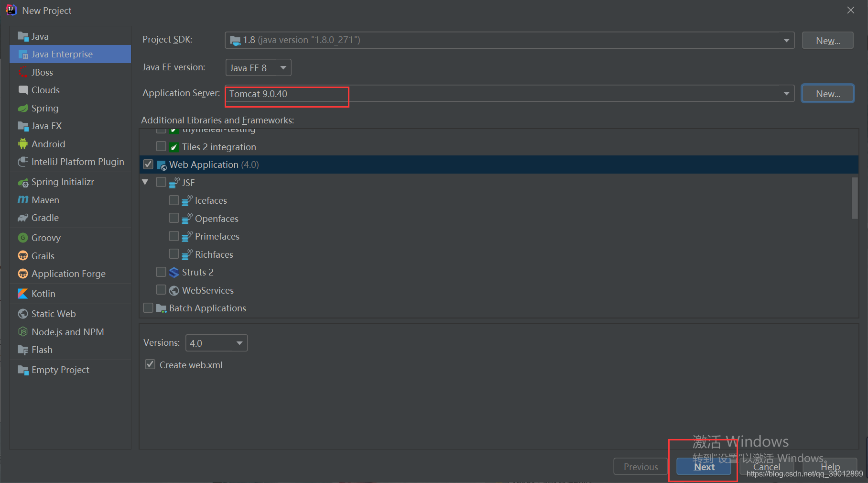The height and width of the screenshot is (483, 868).
Task: Click the IntelliJ Platform Plugin icon
Action: click(23, 162)
